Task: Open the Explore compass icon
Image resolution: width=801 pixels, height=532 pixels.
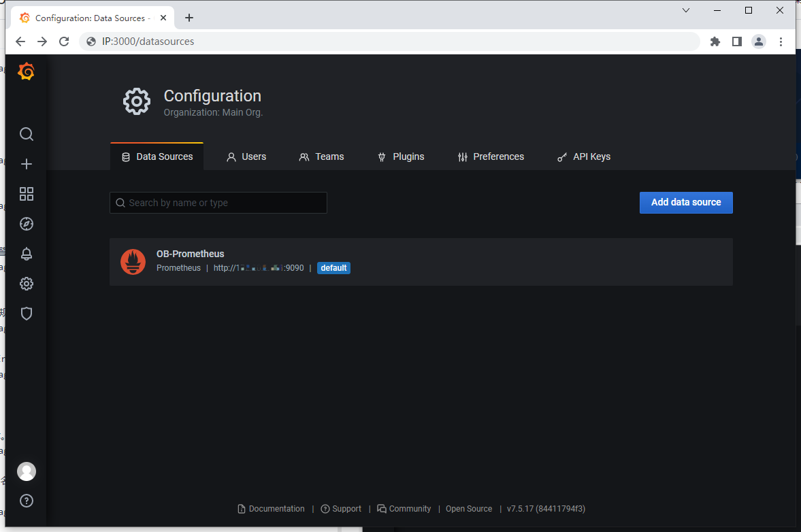Action: click(27, 224)
